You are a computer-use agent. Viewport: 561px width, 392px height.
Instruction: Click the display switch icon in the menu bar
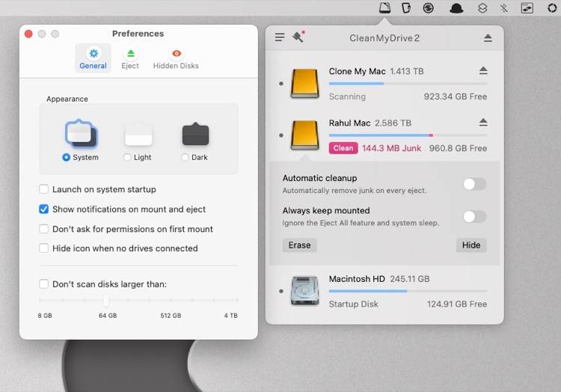527,8
